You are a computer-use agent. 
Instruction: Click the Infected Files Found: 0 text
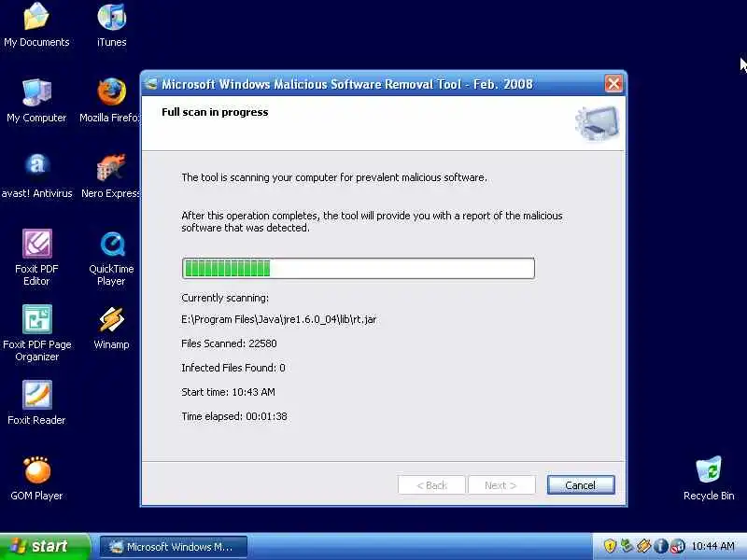click(x=233, y=368)
